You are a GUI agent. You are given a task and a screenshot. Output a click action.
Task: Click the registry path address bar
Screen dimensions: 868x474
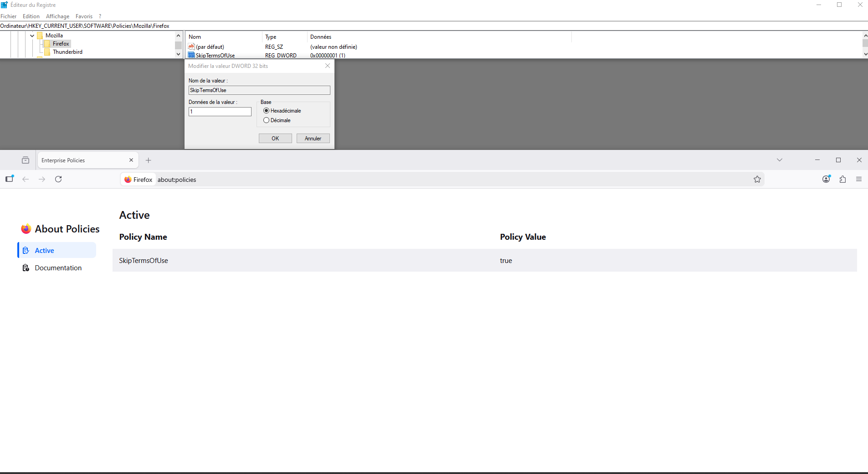click(x=434, y=26)
